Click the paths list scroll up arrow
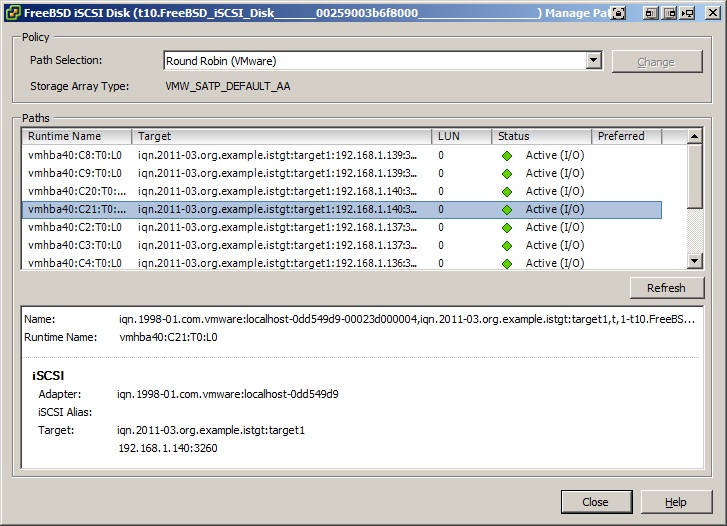Screen dimensions: 727x526 pos(694,136)
